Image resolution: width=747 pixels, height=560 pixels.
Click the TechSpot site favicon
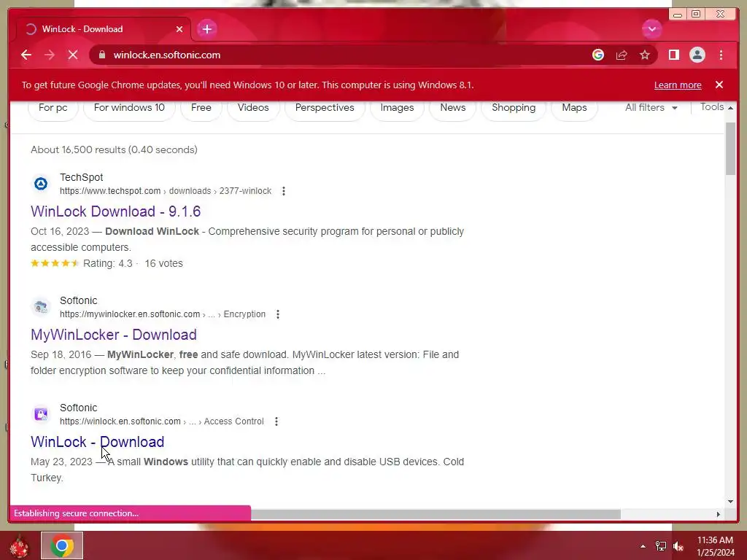41,184
